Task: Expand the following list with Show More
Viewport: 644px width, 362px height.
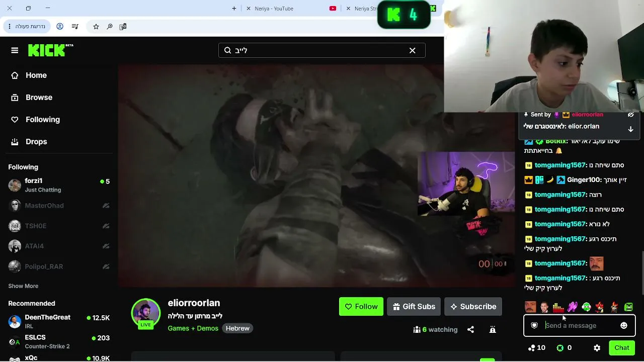Action: pos(23,286)
